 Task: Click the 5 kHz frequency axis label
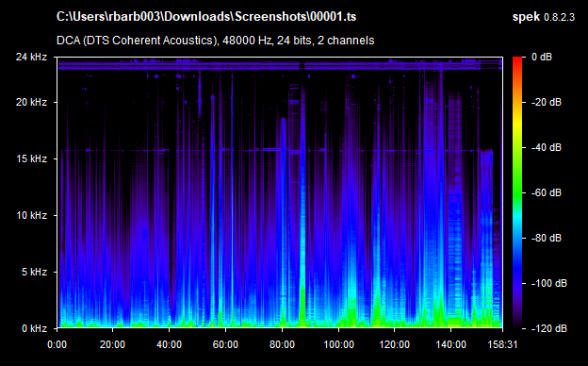(x=34, y=272)
